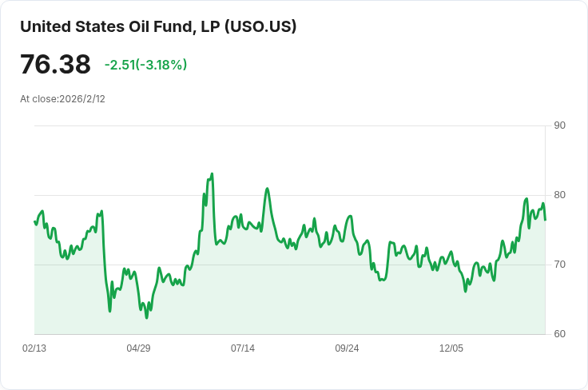Viewport: 588px width, 390px height.
Task: Click the USO.US ticker symbol in the title
Action: (261, 26)
